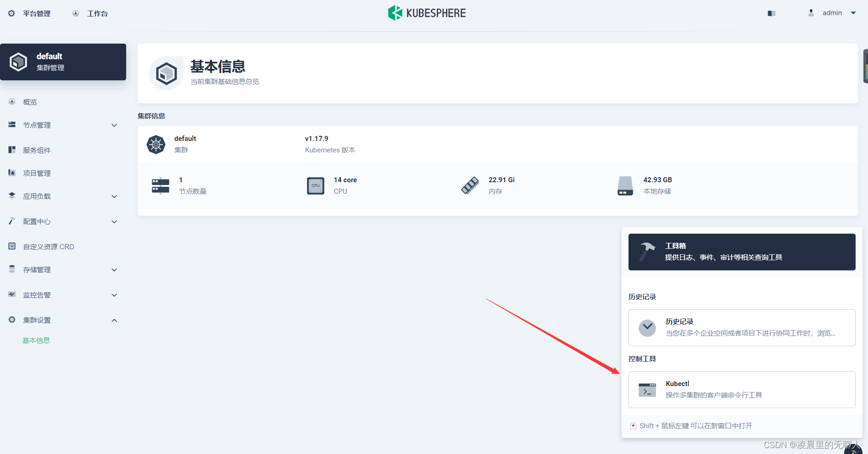
Task: Open 服务组件 in sidebar
Action: point(37,150)
